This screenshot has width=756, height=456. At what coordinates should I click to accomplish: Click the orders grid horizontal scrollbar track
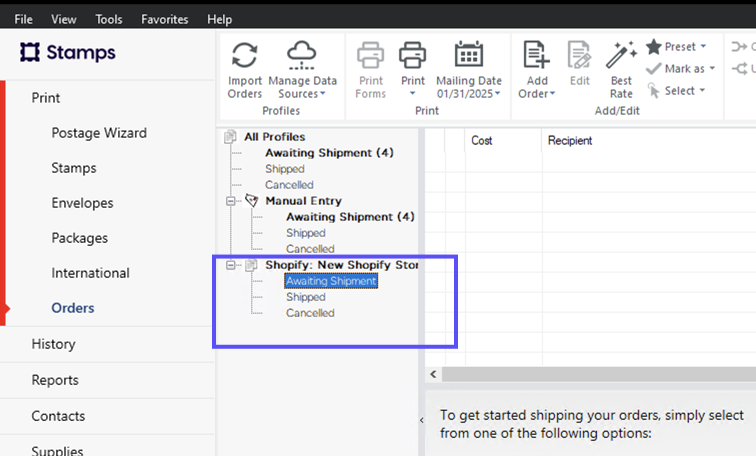(x=599, y=374)
